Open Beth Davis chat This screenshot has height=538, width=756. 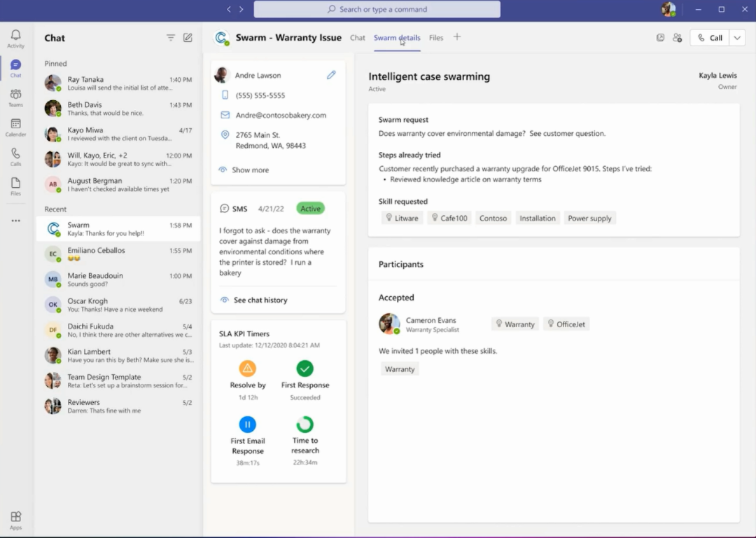118,109
